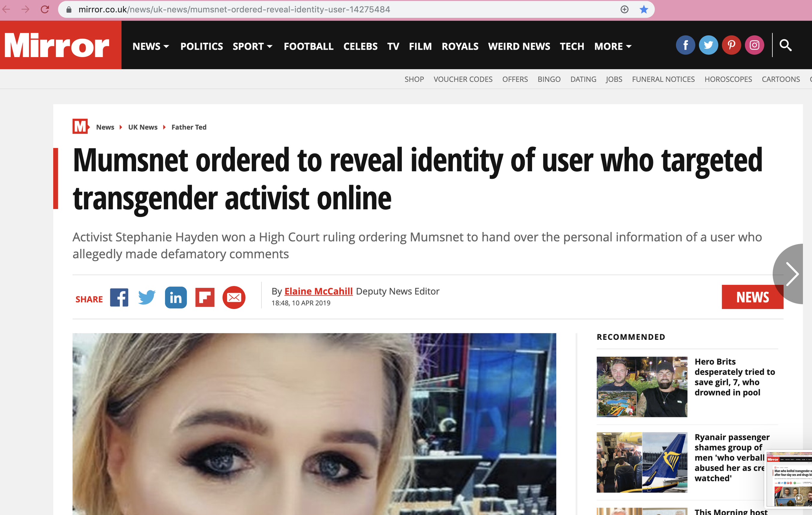This screenshot has height=515, width=812.
Task: Click the article timestamp 18:48, 10 APR 2019
Action: click(301, 303)
